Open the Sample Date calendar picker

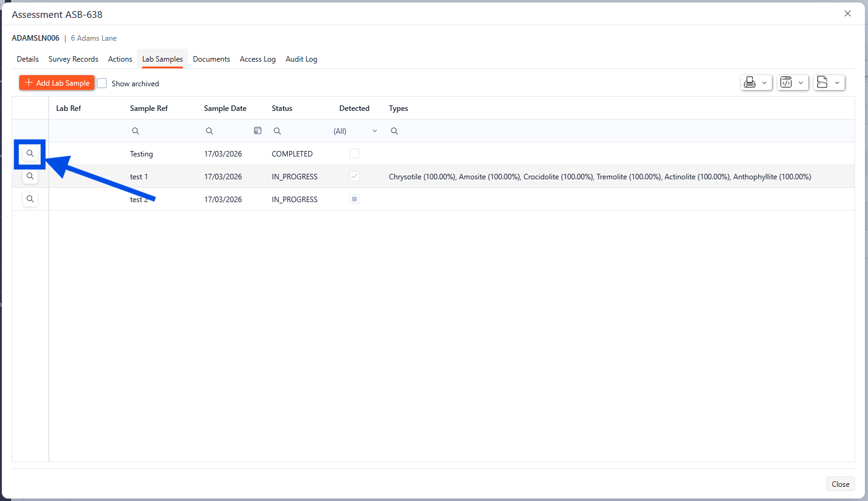[x=258, y=131]
